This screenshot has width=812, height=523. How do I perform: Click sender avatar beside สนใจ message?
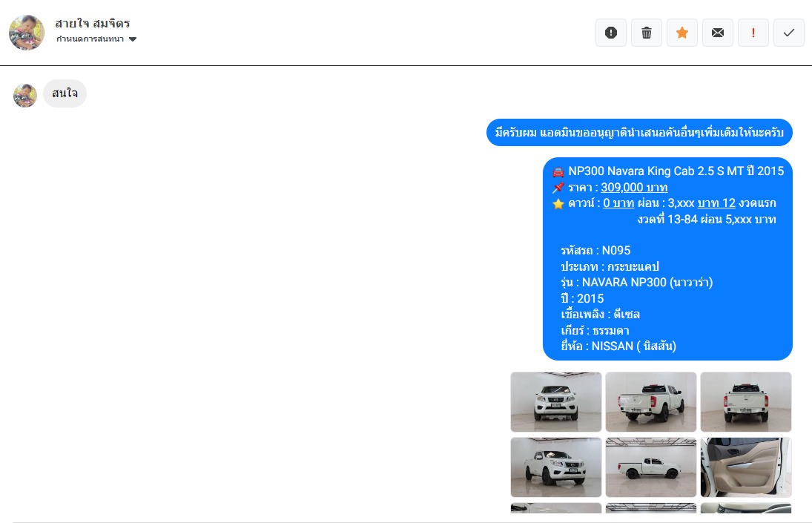[x=25, y=95]
